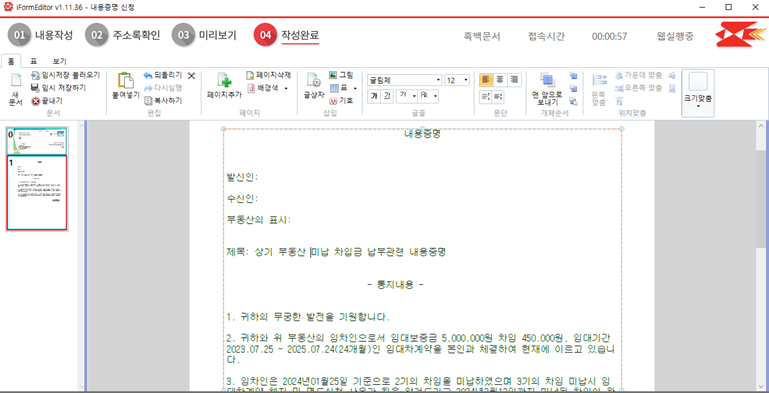Paste using the 붙여넣기 clipboard icon
Screen dimensions: 769x393
(126, 80)
